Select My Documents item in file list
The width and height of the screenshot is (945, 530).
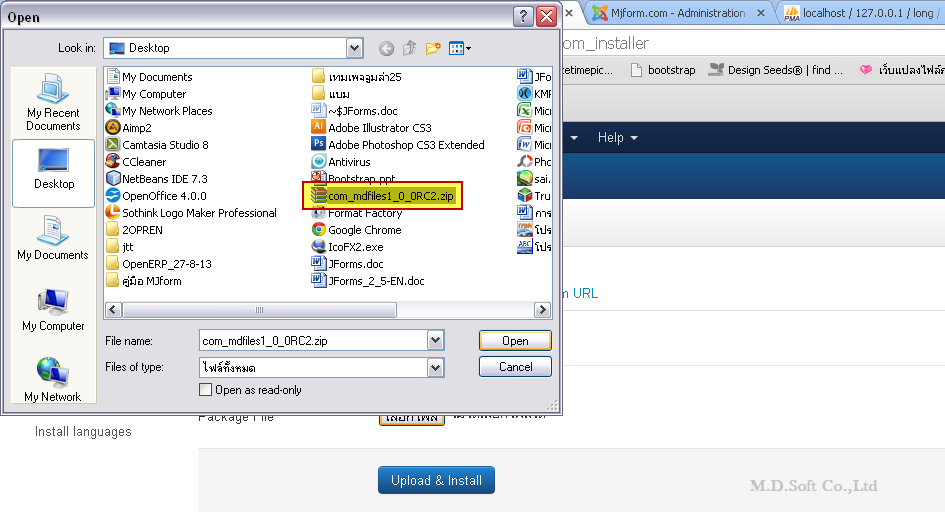tap(149, 77)
